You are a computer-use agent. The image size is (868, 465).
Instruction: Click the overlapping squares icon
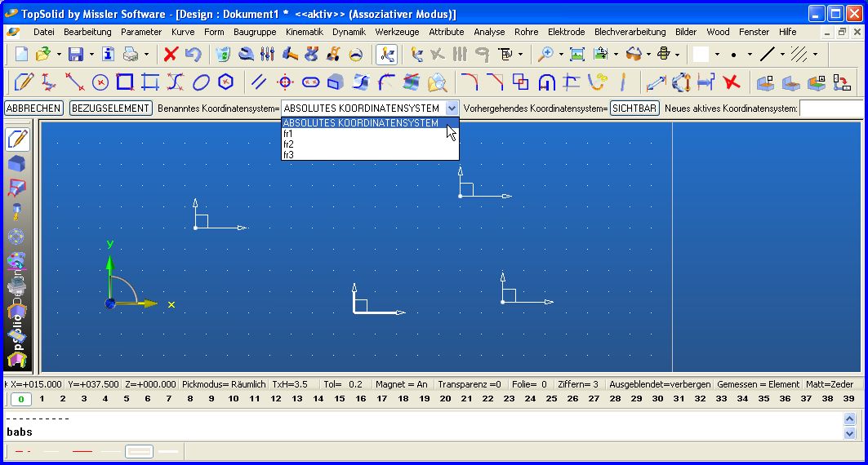coord(520,82)
